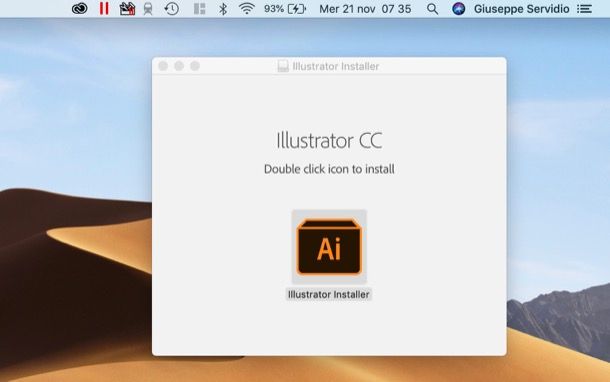Click the Illustrator CC heading text
Screen dimensions: 610x382
tap(329, 140)
